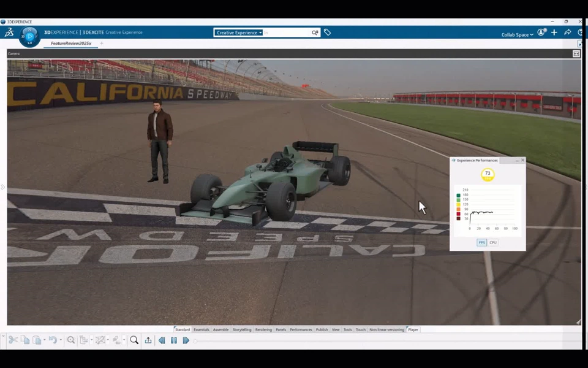The height and width of the screenshot is (368, 588).
Task: Click the Camera viewer maximize icon
Action: [576, 54]
